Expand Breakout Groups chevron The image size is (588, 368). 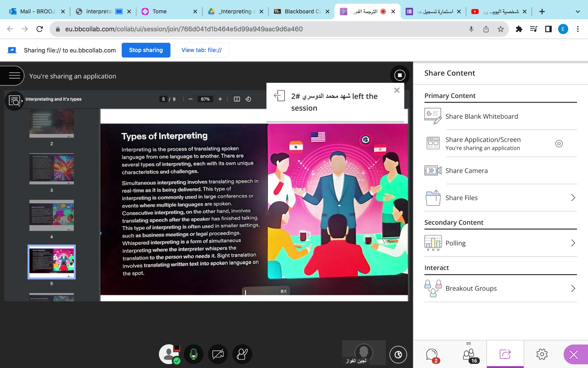click(573, 288)
